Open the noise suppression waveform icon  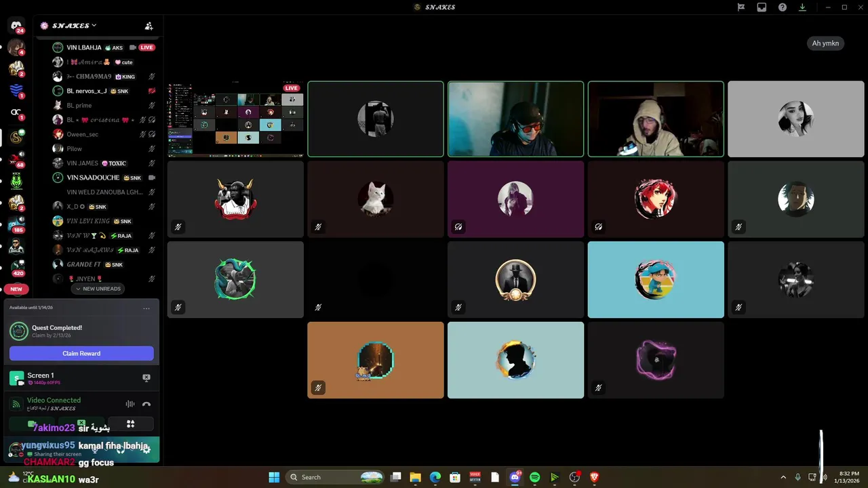(x=130, y=404)
